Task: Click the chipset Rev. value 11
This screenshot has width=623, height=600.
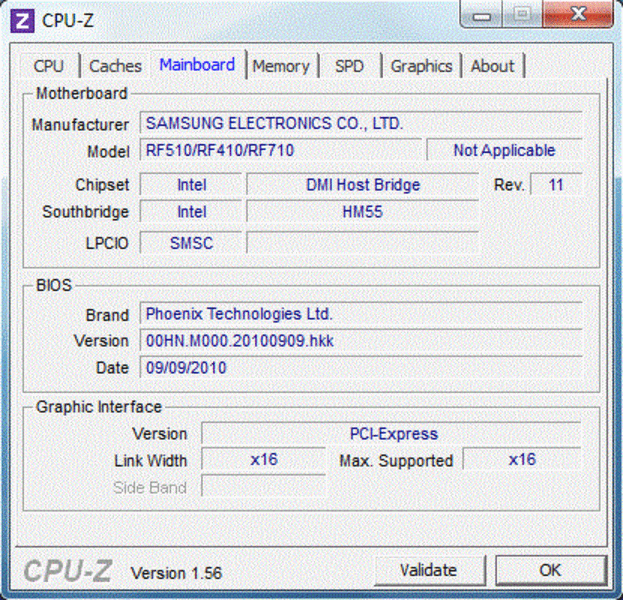Action: pyautogui.click(x=556, y=185)
